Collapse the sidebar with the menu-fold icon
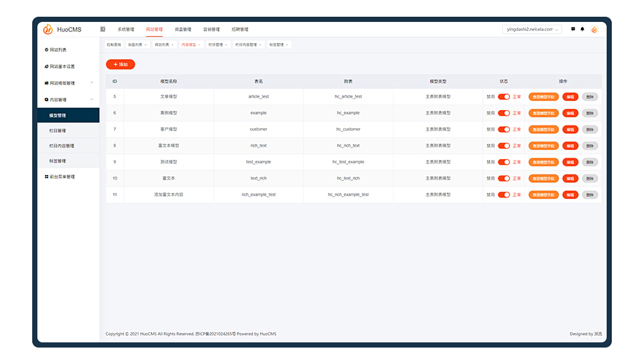The height and width of the screenshot is (363, 644). [102, 29]
